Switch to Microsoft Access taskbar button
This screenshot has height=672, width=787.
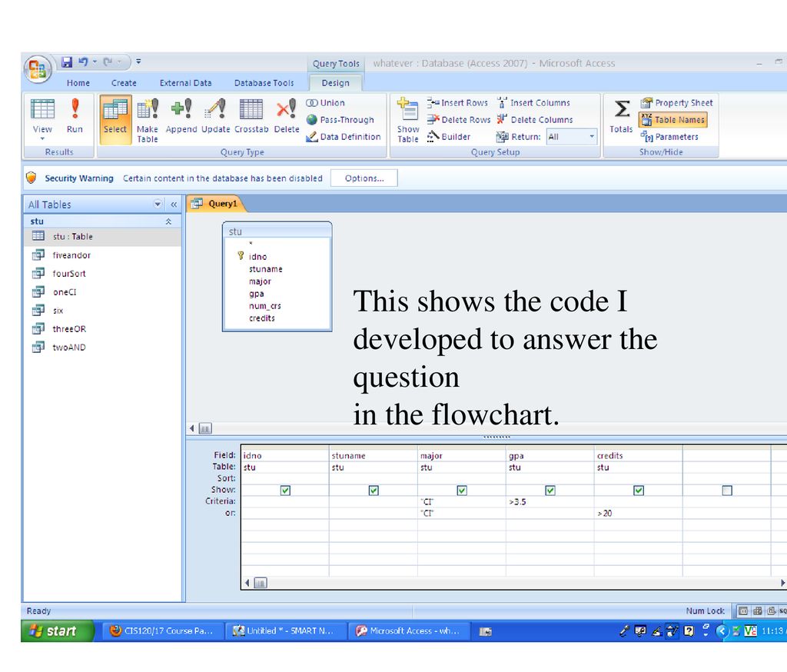click(409, 630)
